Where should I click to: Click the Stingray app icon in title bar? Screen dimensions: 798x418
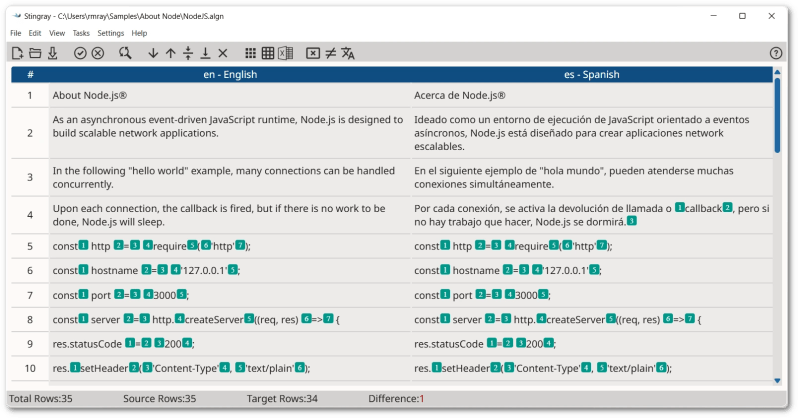pos(16,16)
